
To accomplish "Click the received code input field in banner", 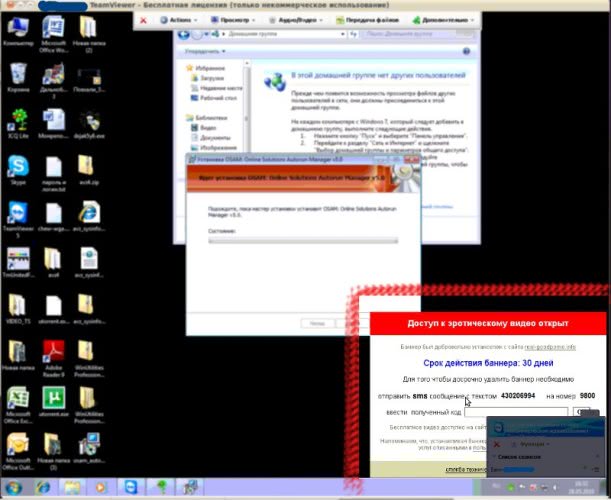I will click(516, 412).
